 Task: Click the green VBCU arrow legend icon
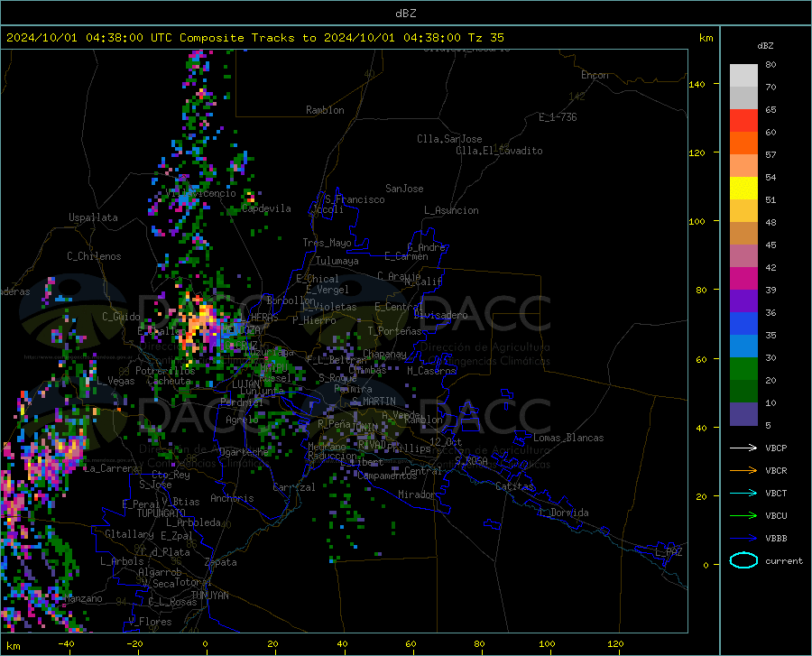[743, 516]
